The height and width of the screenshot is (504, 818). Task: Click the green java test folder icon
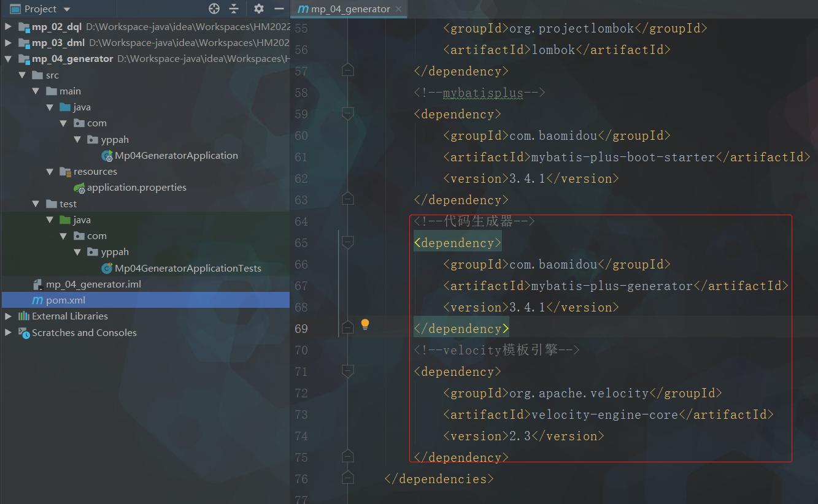click(x=65, y=220)
